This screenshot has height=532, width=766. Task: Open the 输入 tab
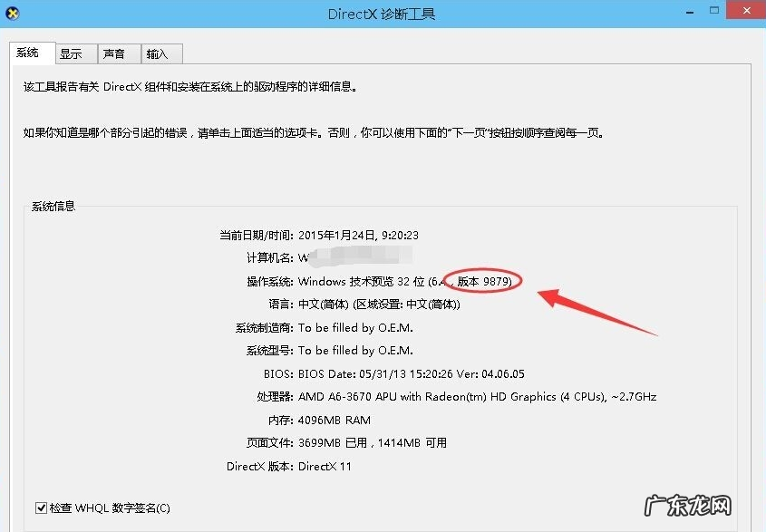pos(160,53)
